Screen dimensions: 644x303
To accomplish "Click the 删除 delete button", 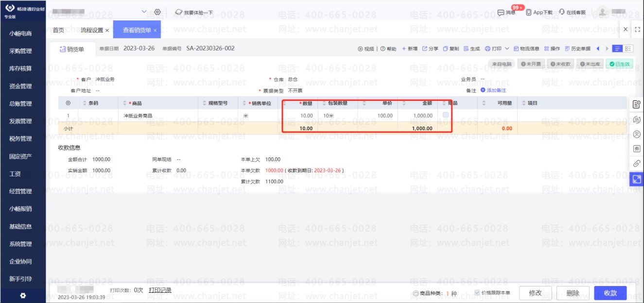I will coord(573,293).
